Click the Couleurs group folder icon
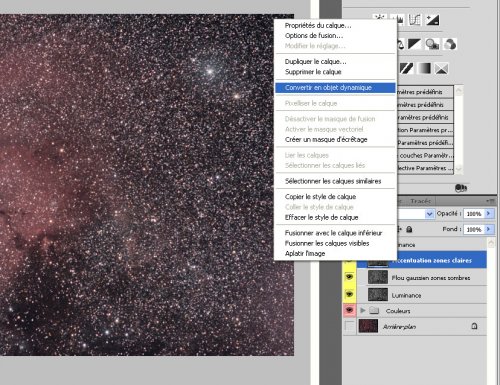Viewport: 500px width, 385px height. [374, 311]
